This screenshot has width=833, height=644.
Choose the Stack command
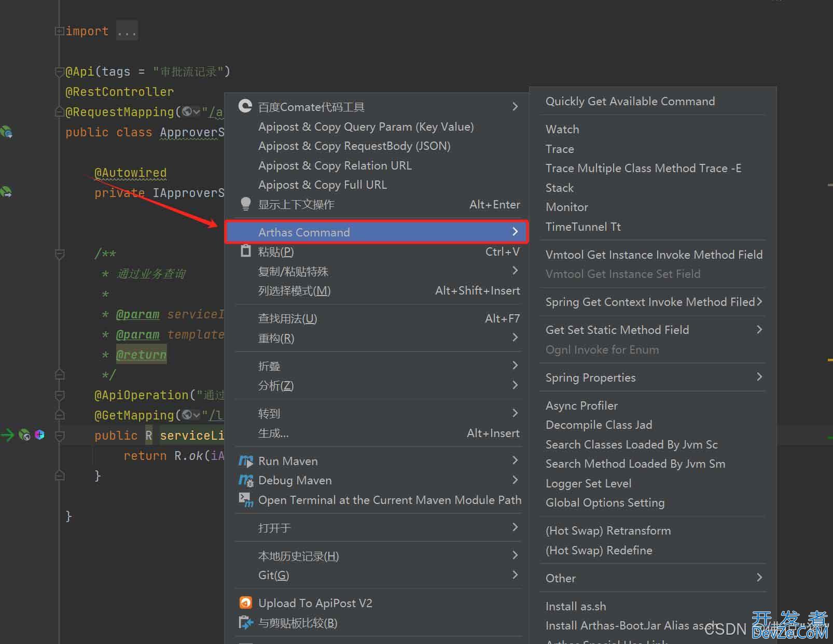(652, 188)
